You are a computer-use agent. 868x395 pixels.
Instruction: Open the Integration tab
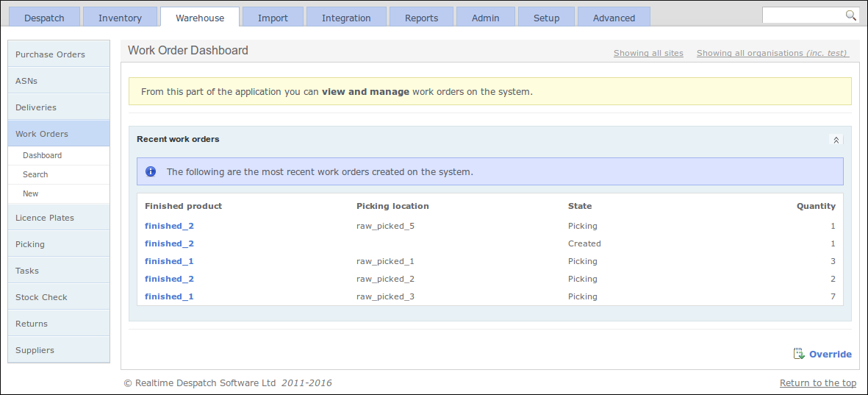tap(346, 18)
